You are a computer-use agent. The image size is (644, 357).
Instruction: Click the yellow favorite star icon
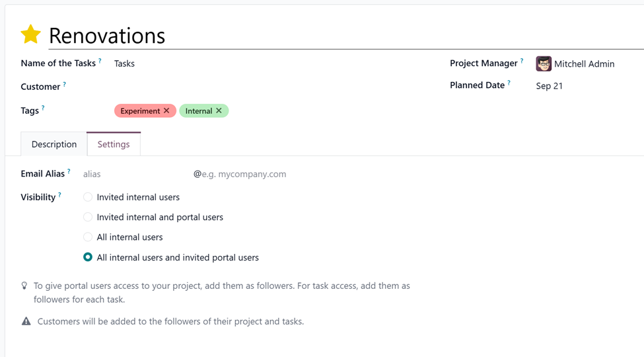[30, 34]
